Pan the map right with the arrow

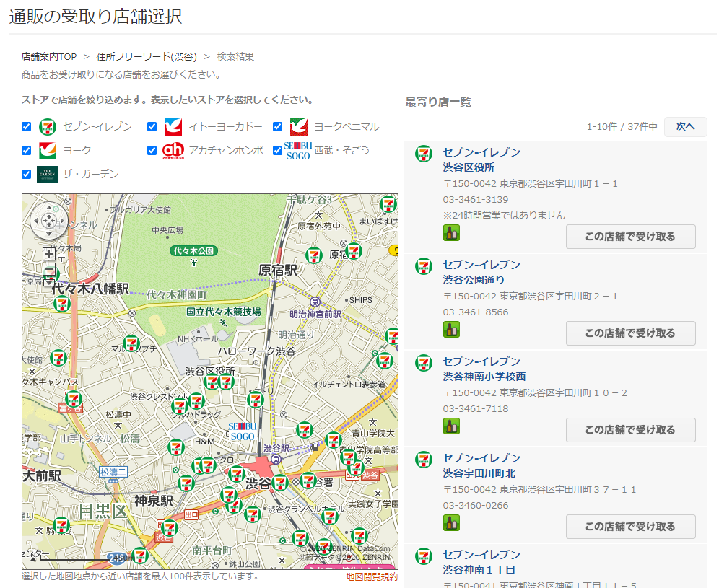pos(61,221)
